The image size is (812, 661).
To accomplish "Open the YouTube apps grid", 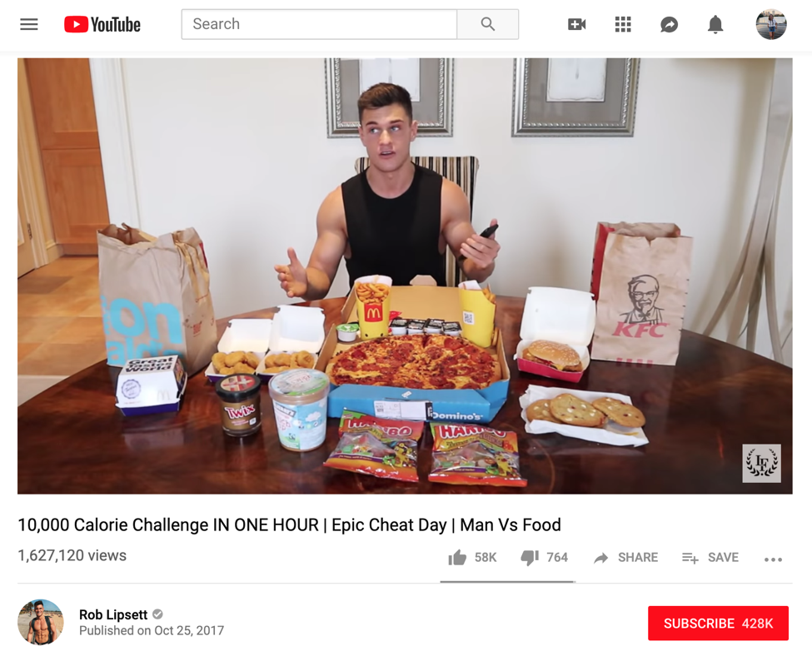I will [x=622, y=24].
